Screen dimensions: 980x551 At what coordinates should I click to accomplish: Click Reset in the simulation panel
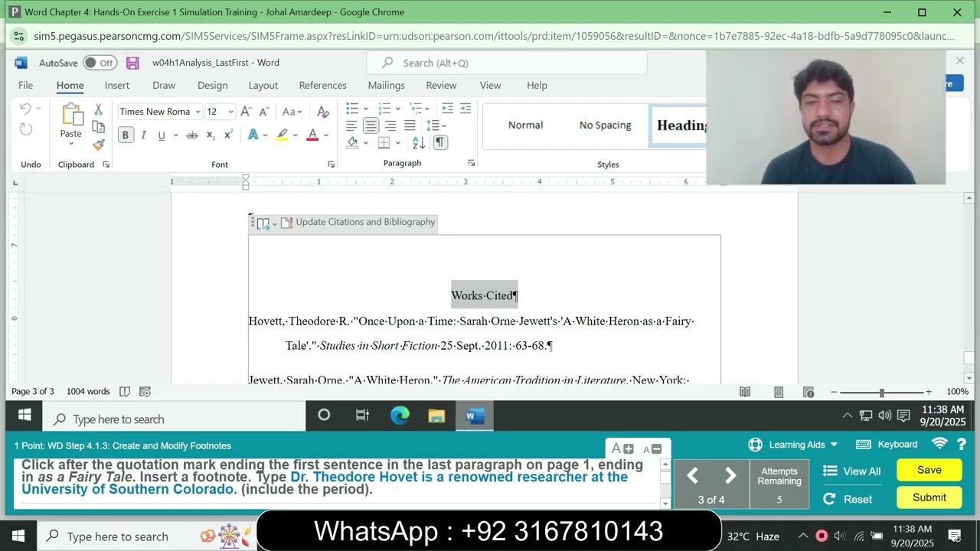click(848, 499)
